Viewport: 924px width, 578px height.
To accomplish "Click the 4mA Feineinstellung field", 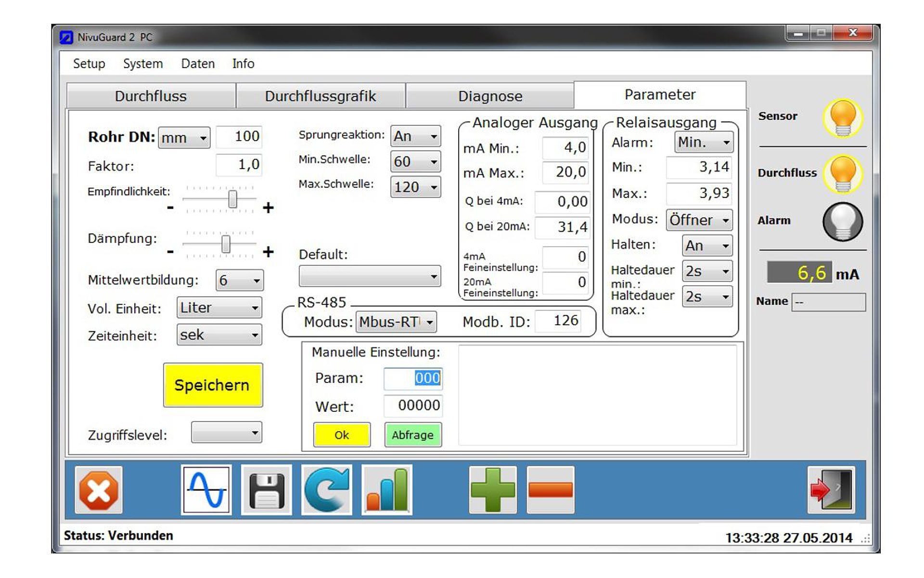I will pyautogui.click(x=565, y=257).
